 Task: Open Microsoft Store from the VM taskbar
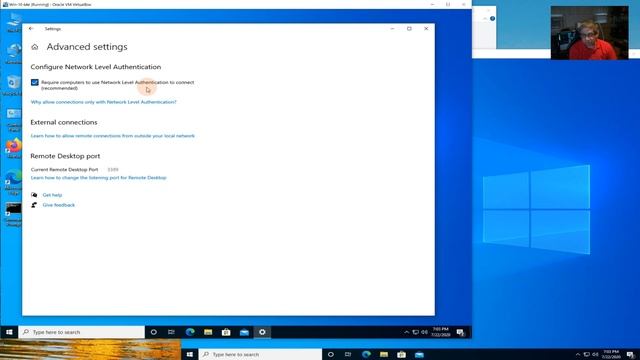coord(226,332)
